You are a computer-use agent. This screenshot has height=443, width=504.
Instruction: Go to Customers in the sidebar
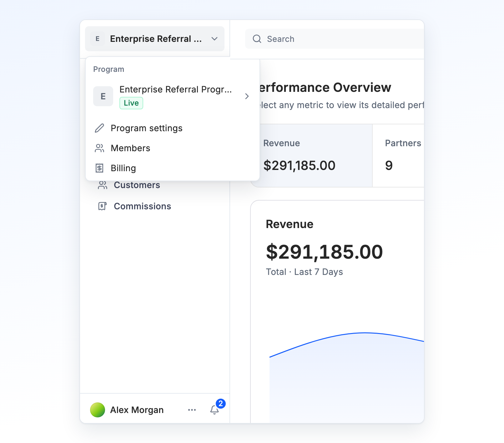pos(137,185)
